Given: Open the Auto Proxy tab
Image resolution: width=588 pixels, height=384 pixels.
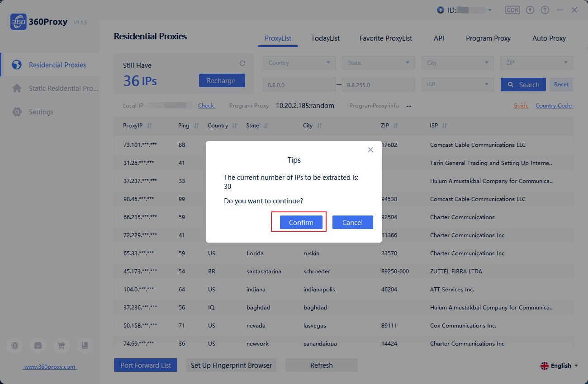Looking at the screenshot, I should click(x=549, y=38).
